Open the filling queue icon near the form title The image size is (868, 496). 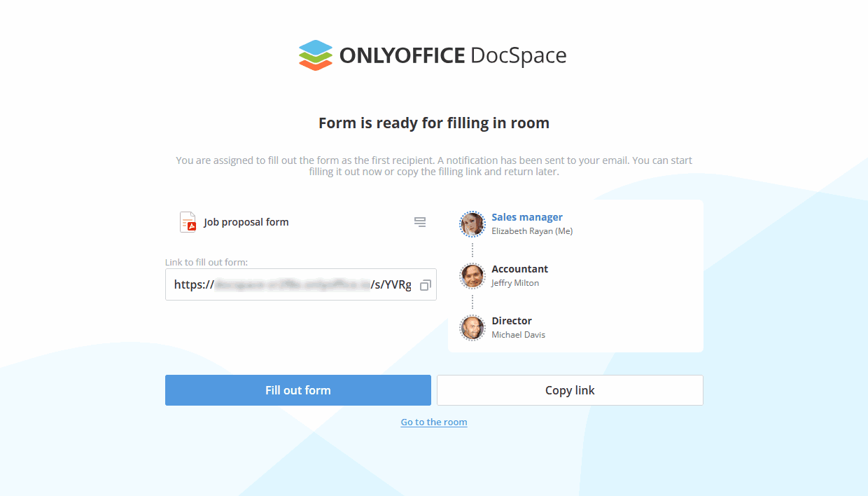click(420, 222)
